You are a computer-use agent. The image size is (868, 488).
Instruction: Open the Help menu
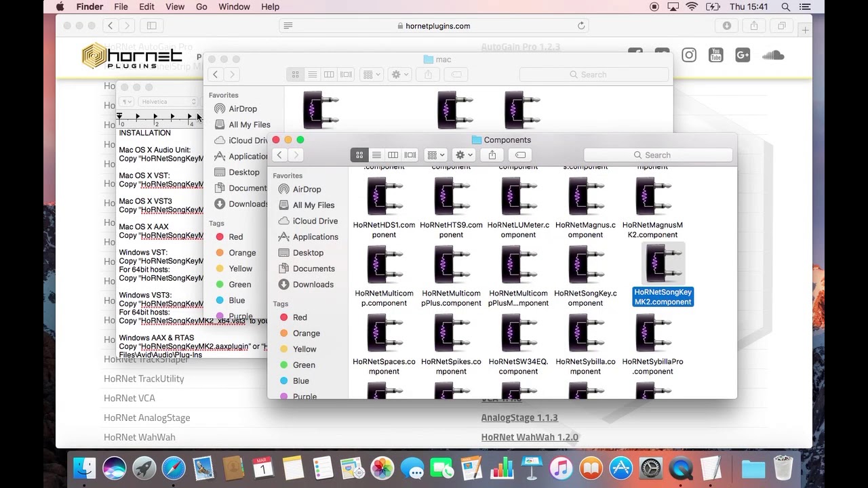270,7
